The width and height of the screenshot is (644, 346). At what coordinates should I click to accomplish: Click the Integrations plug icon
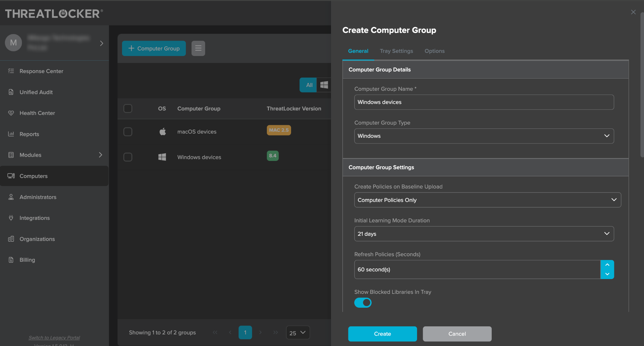click(11, 218)
